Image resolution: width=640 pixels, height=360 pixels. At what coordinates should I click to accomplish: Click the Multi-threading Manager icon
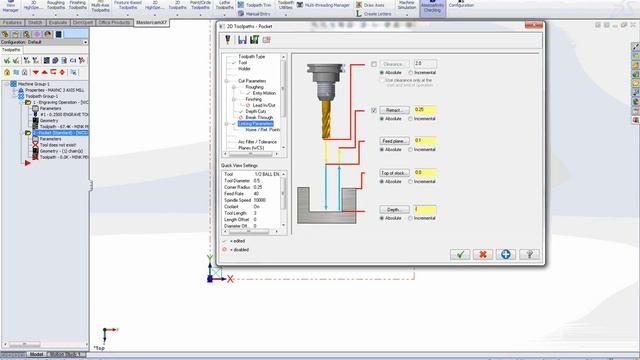click(300, 5)
